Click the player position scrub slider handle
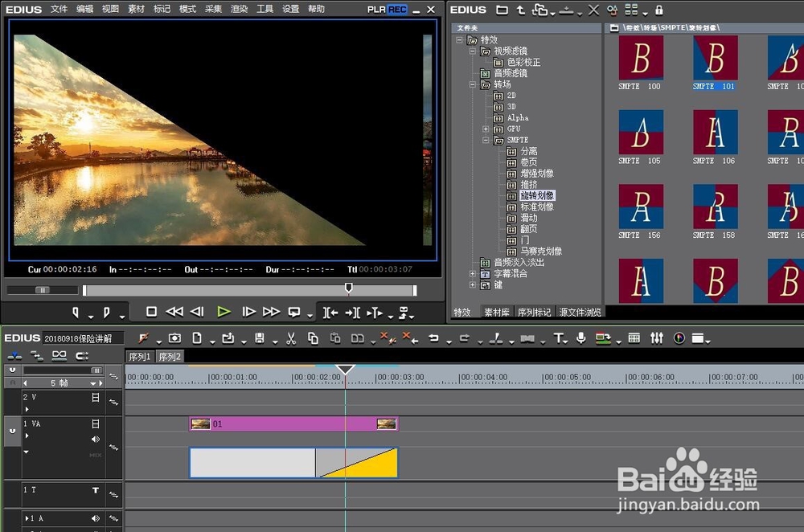Viewport: 804px width, 532px height. [349, 288]
